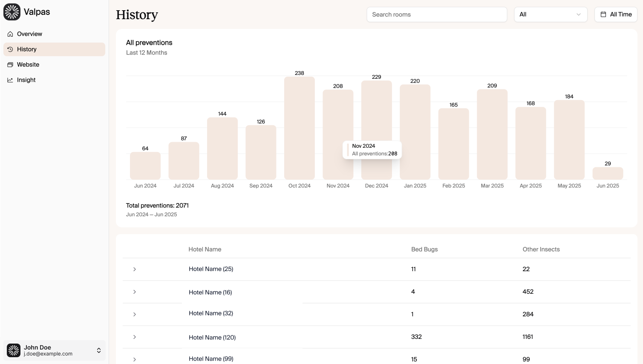Click the Insight chart icon

tap(10, 80)
